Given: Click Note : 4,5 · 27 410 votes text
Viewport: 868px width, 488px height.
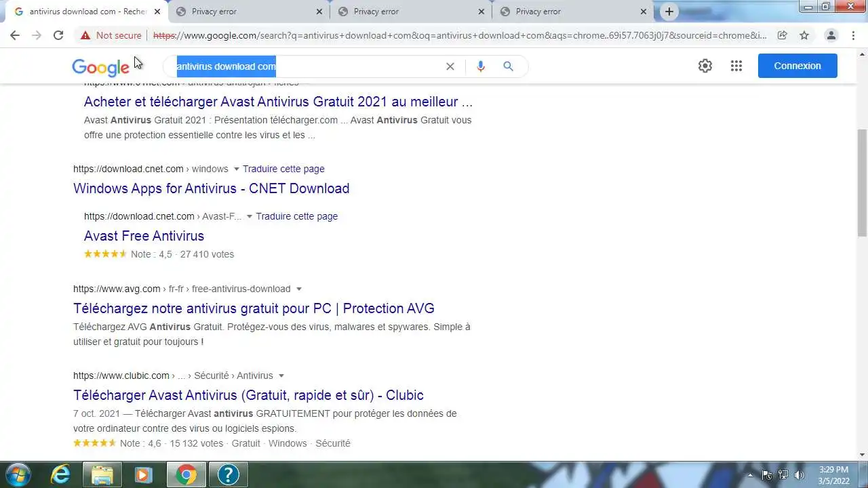Looking at the screenshot, I should [x=182, y=254].
